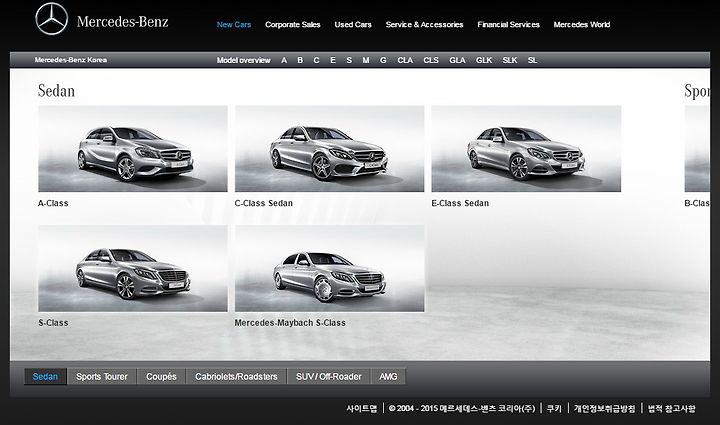Select the G model link
Screen dimensions: 720x425
(383, 60)
